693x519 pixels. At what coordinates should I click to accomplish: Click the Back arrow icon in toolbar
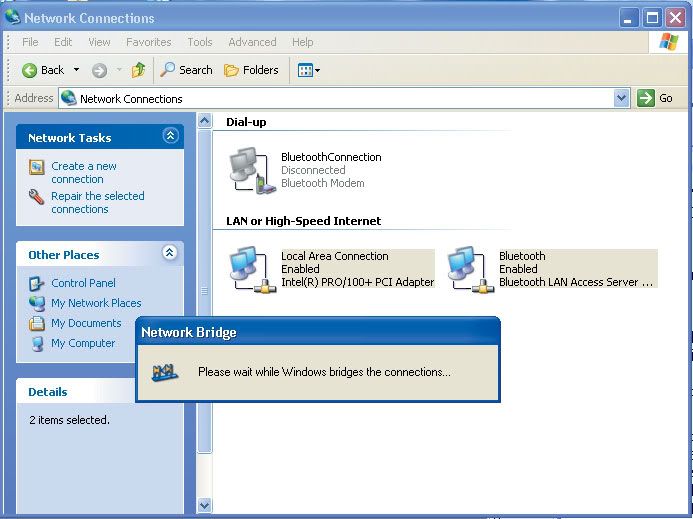pos(30,70)
